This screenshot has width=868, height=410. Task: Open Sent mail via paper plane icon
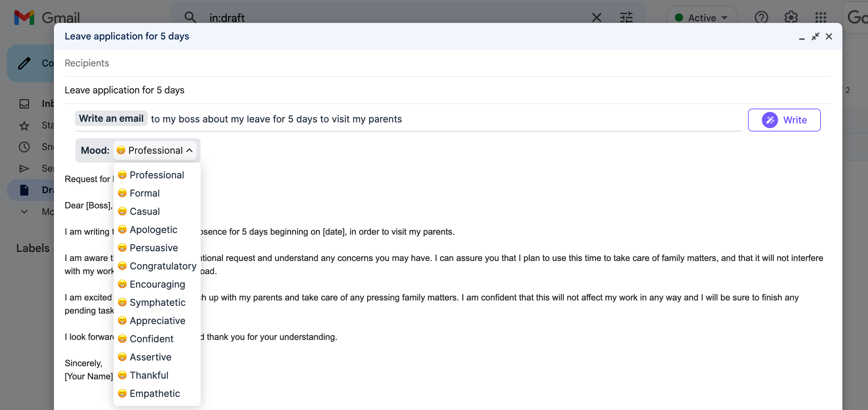[x=25, y=169]
